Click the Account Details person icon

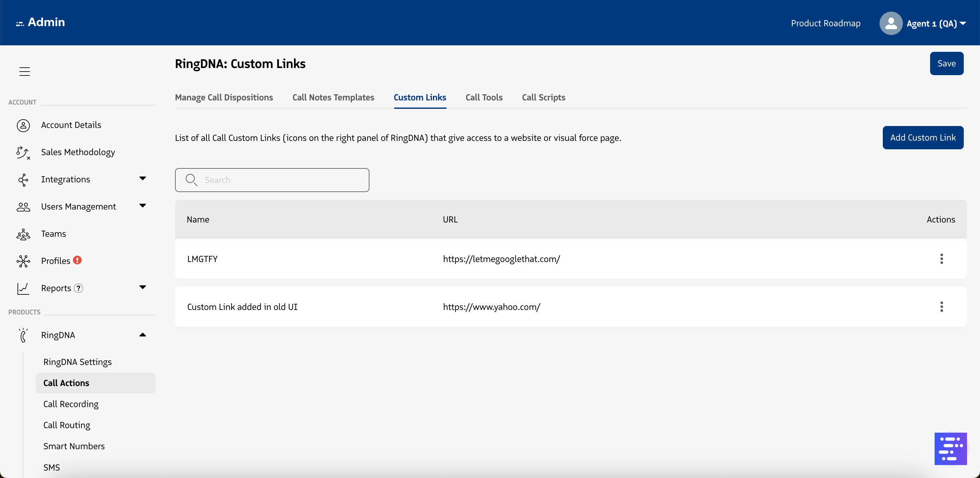click(23, 125)
